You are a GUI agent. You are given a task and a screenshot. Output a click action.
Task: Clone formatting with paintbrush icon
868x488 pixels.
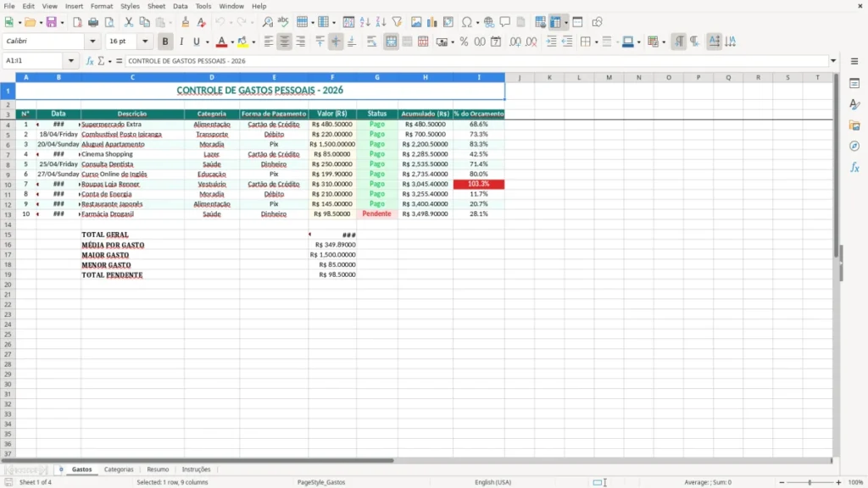click(x=186, y=22)
